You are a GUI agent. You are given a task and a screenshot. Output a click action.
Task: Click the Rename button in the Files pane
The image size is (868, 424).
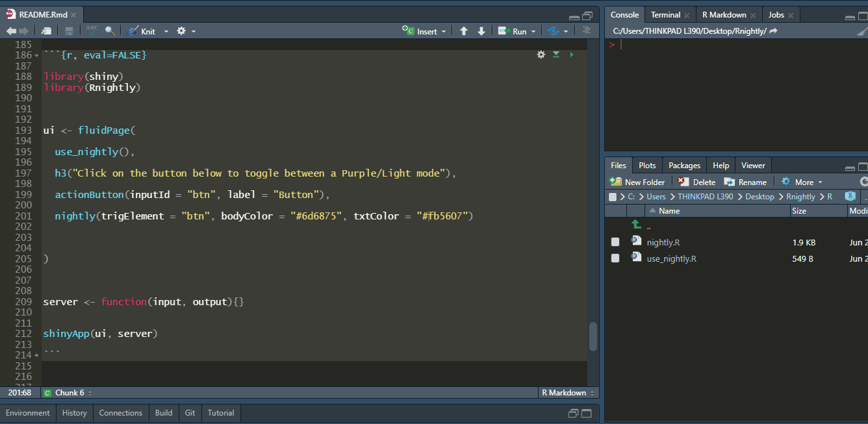pyautogui.click(x=746, y=182)
